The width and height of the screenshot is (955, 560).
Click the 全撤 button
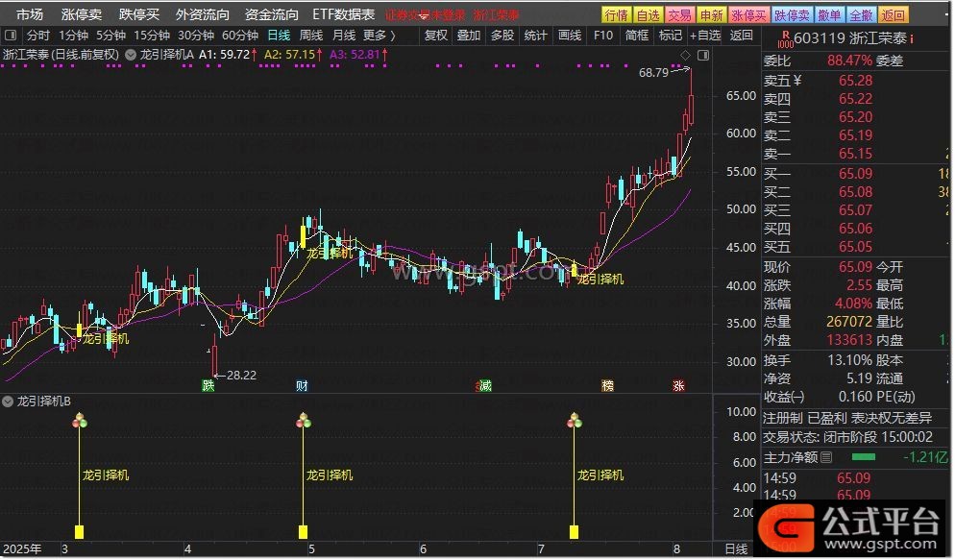pyautogui.click(x=861, y=14)
